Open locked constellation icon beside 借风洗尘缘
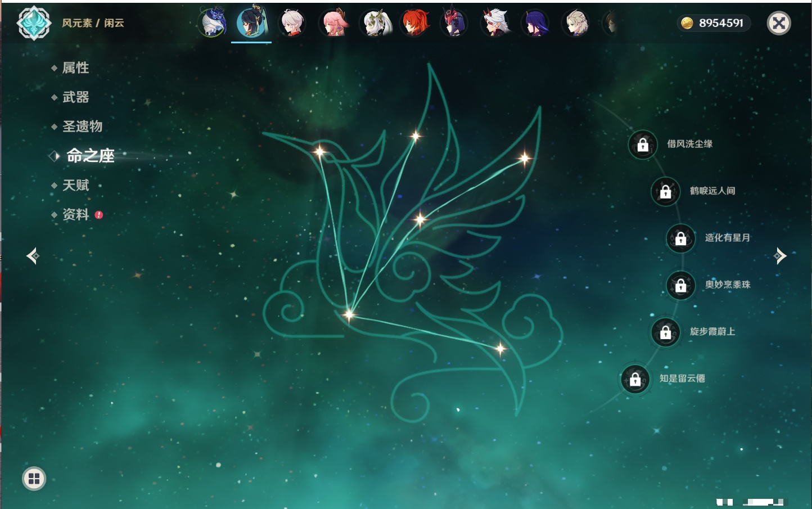The width and height of the screenshot is (812, 509). pos(643,145)
